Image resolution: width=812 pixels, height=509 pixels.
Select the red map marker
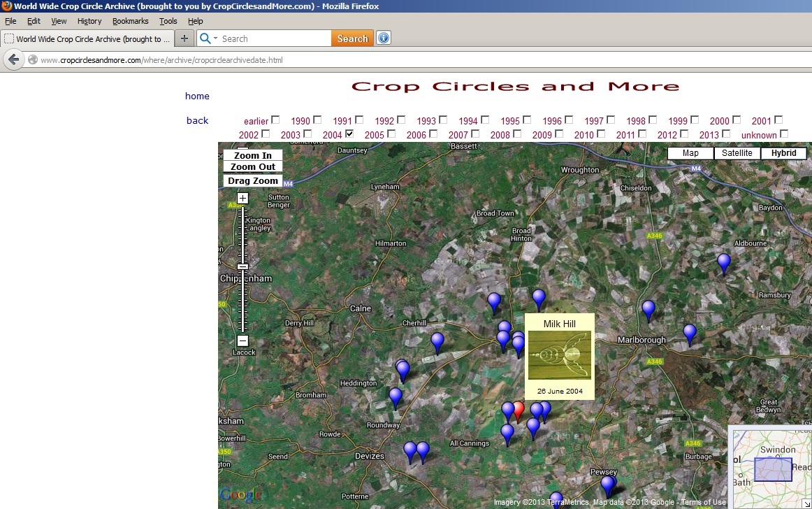[x=518, y=410]
